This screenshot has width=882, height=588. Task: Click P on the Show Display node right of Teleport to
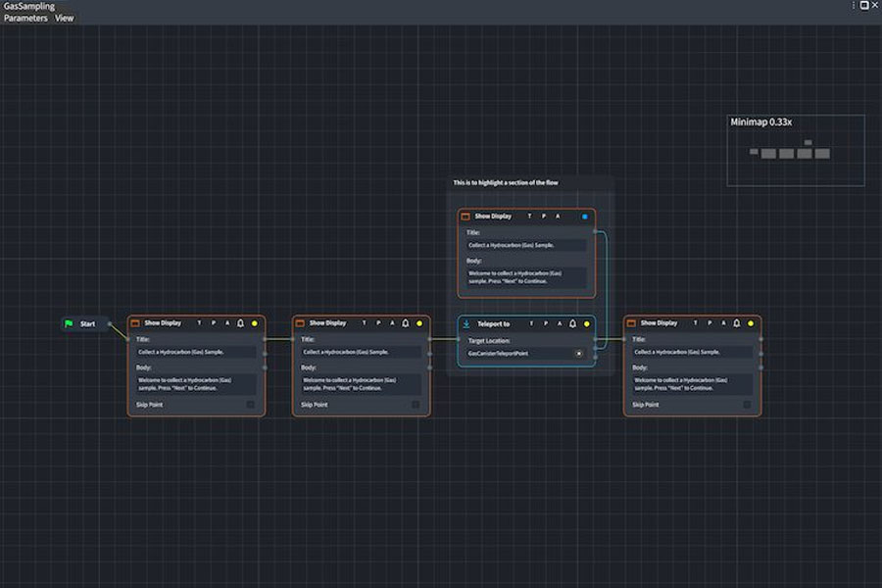[710, 323]
